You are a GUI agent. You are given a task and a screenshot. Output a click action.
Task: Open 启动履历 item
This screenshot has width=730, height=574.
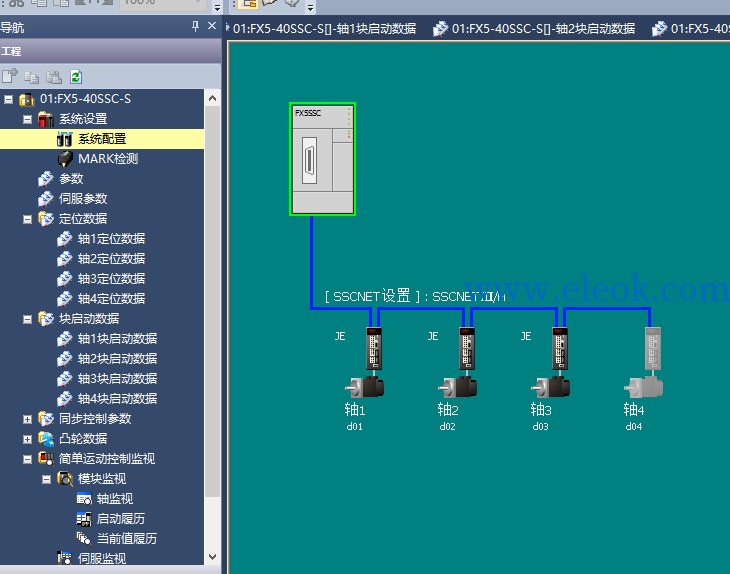pyautogui.click(x=121, y=519)
